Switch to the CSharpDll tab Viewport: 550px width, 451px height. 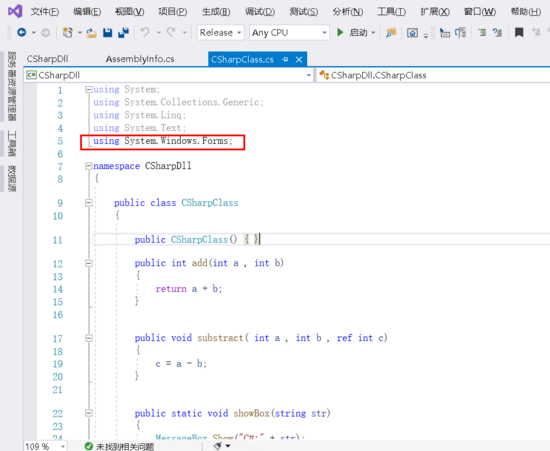(x=47, y=59)
